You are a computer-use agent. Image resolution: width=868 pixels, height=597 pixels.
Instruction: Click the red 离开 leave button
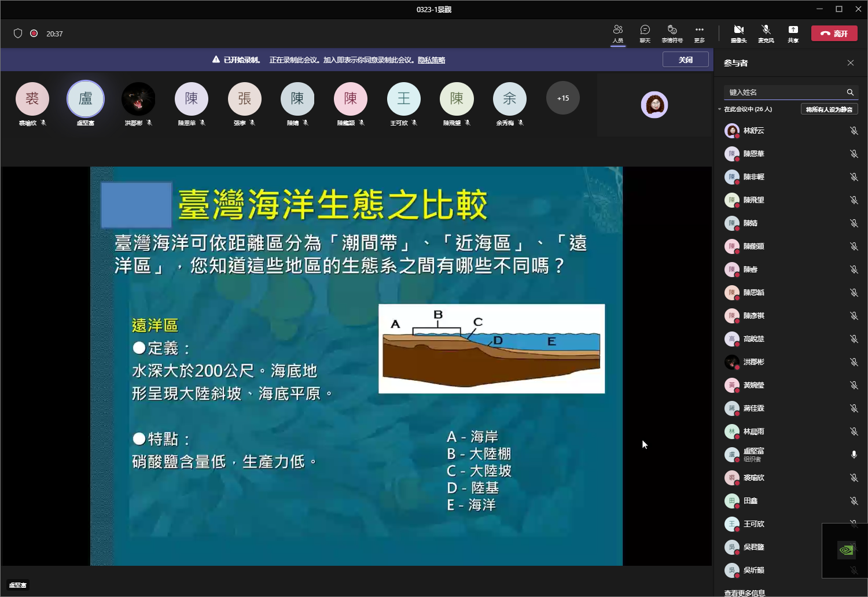(x=834, y=34)
